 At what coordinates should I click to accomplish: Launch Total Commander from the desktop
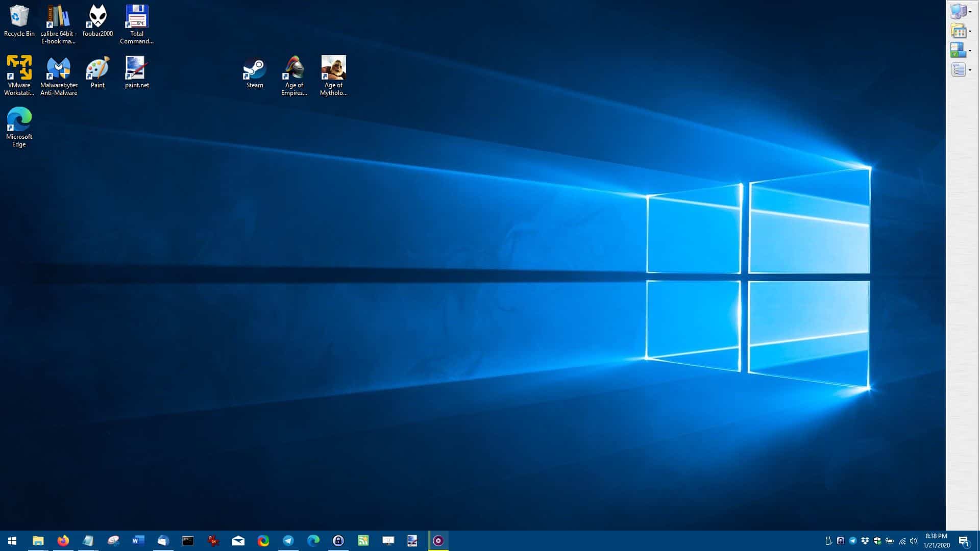136,15
